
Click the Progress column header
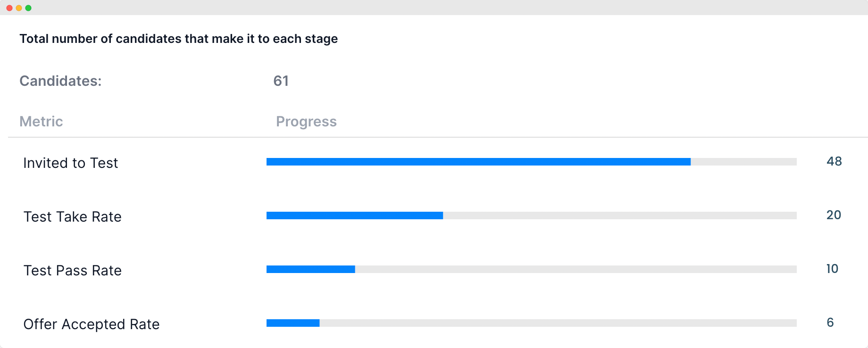pyautogui.click(x=306, y=122)
